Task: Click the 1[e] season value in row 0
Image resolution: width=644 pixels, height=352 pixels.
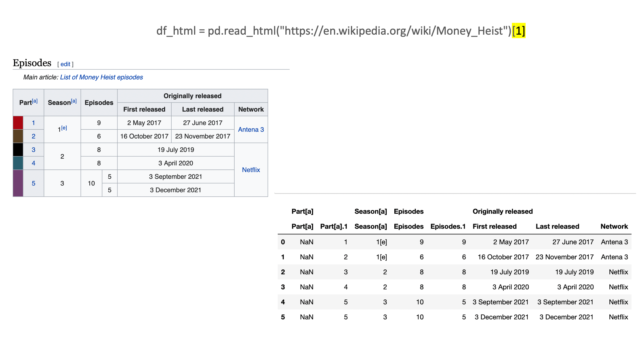Action: pos(382,242)
